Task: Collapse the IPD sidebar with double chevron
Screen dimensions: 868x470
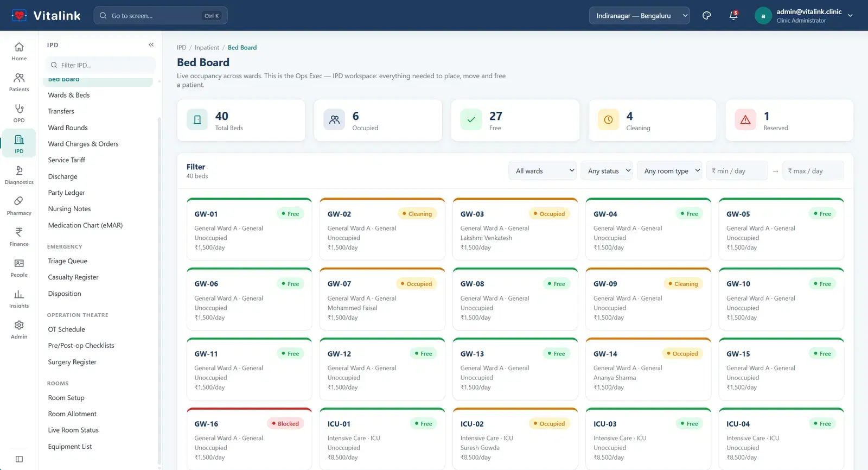Action: [151, 45]
